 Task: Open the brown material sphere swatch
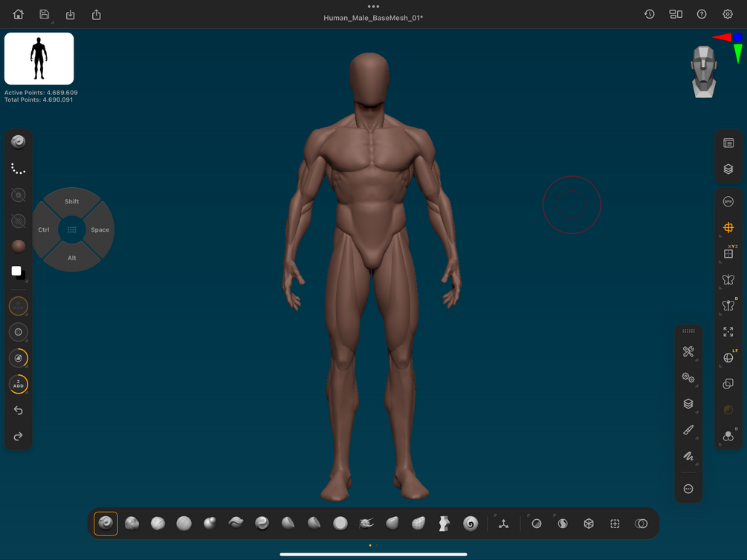click(x=18, y=246)
